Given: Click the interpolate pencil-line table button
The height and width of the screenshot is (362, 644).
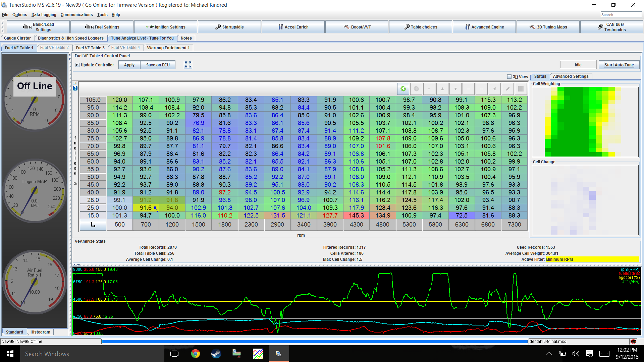Looking at the screenshot, I should (x=507, y=89).
